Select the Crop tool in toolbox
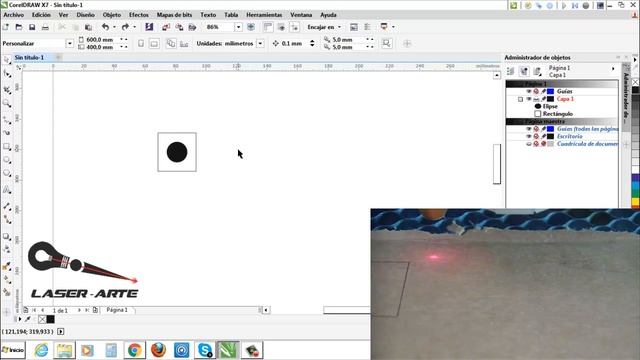Image resolution: width=640 pixels, height=360 pixels. (x=7, y=90)
